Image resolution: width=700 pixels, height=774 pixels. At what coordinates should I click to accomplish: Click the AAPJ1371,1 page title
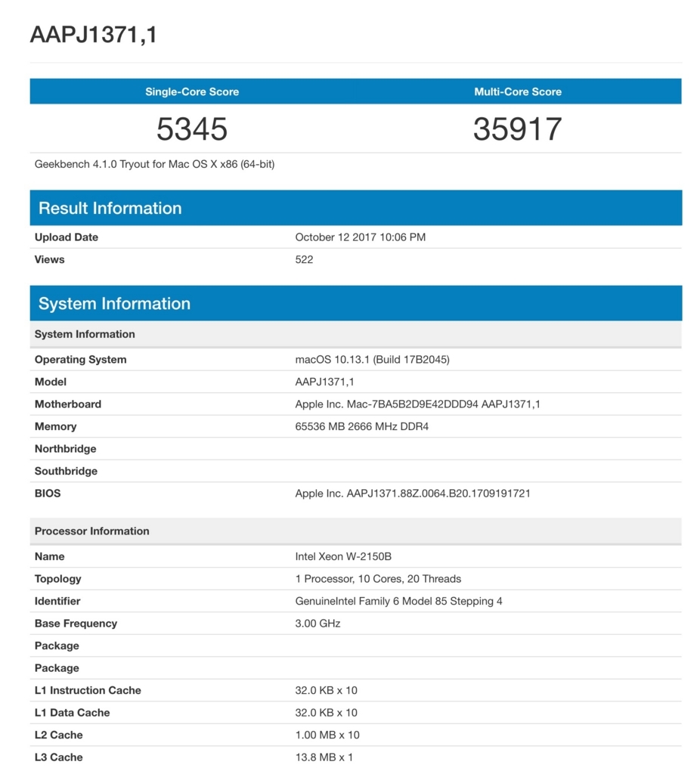93,35
